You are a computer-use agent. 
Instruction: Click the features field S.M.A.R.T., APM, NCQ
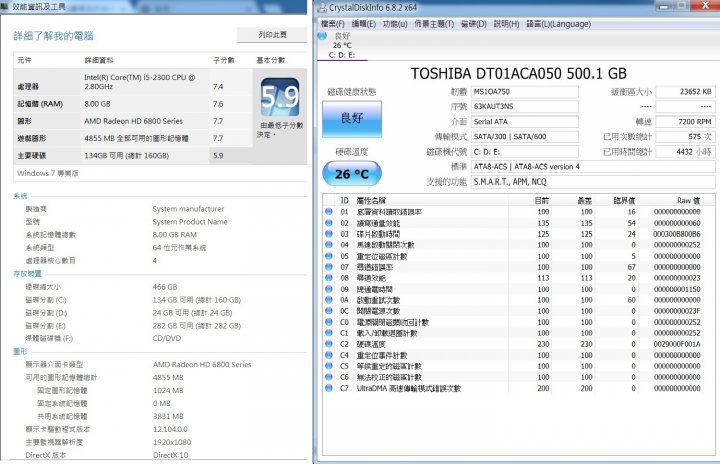pyautogui.click(x=593, y=182)
